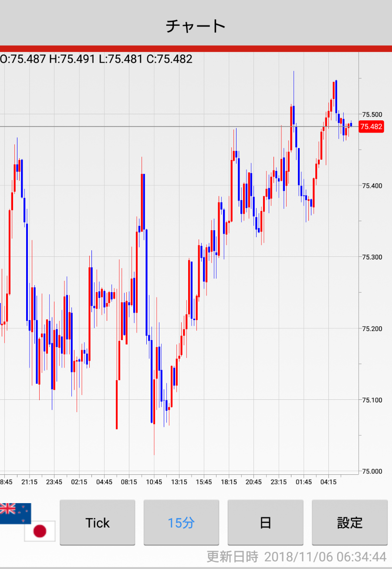Switch to the 日 daily chart
Image resolution: width=392 pixels, height=569 pixels.
click(265, 522)
